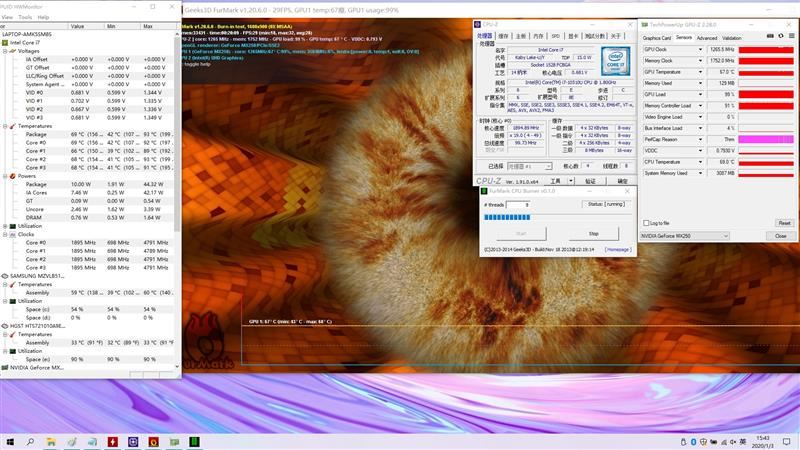Screen dimensions: 800x450
Task: Click the security shield tray icon
Action: pos(704,442)
